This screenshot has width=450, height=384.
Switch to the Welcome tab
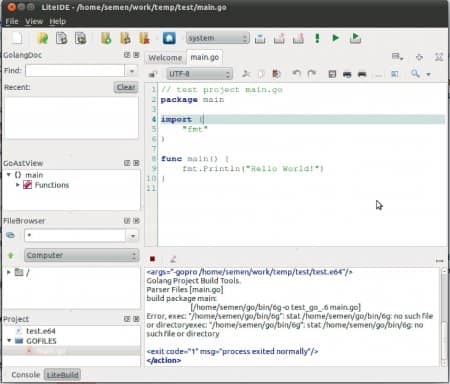(165, 58)
